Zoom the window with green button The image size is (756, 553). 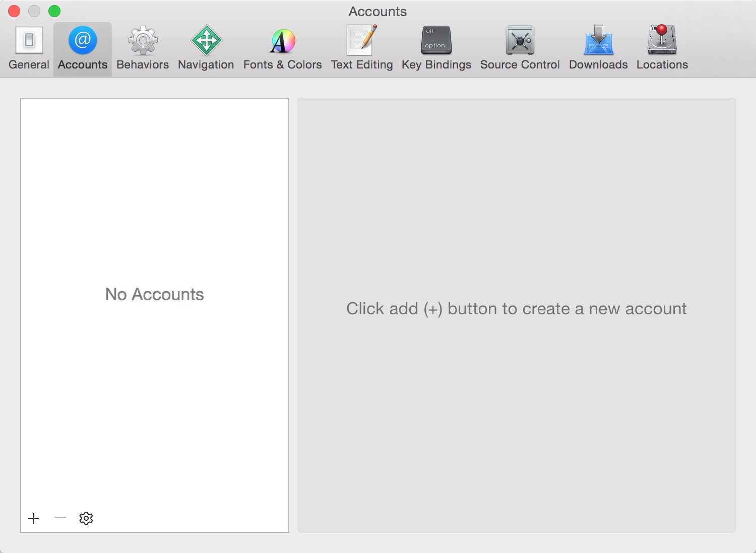click(54, 11)
